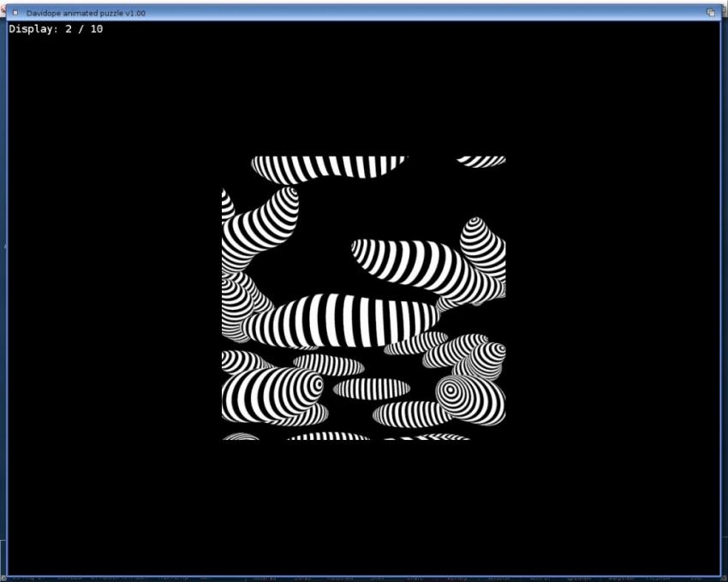Click the stacked concentric blobs on puzzle's left edge

click(x=235, y=304)
